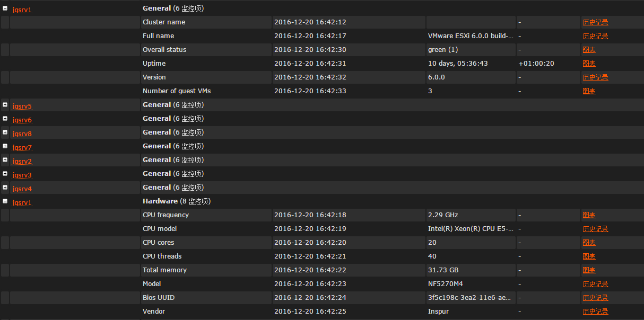This screenshot has height=320, width=644.
Task: Open the jqsrv5 host link
Action: [22, 106]
